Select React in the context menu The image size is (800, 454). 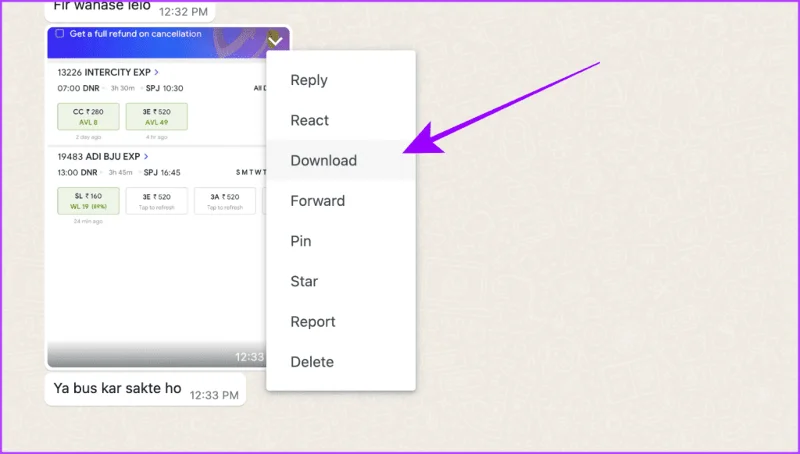[341, 120]
